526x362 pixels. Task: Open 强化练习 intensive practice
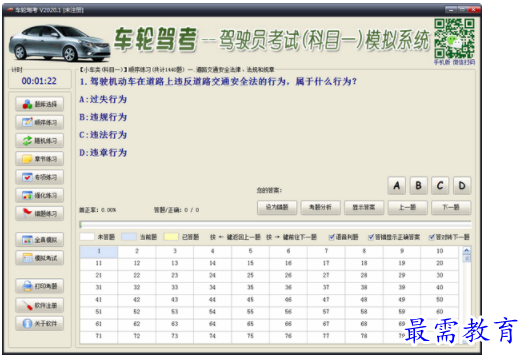(40, 195)
